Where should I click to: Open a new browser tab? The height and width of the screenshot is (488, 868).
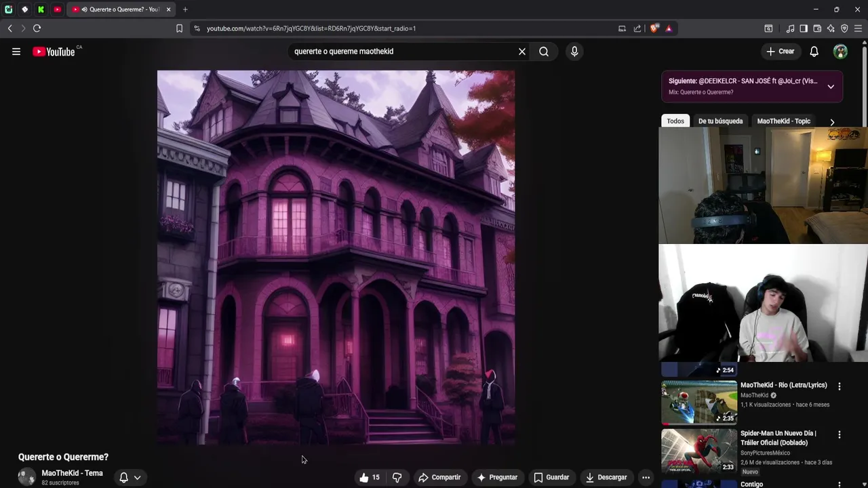[185, 9]
